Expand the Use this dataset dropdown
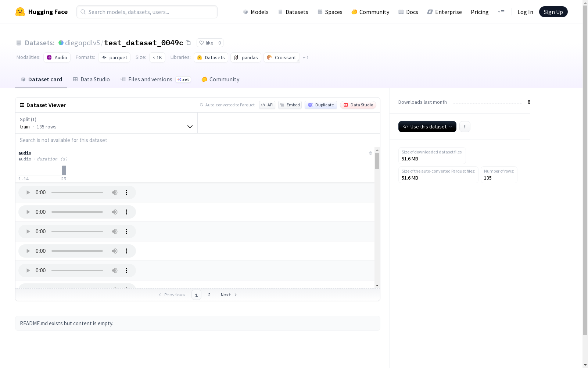The height and width of the screenshot is (368, 588). [x=427, y=127]
